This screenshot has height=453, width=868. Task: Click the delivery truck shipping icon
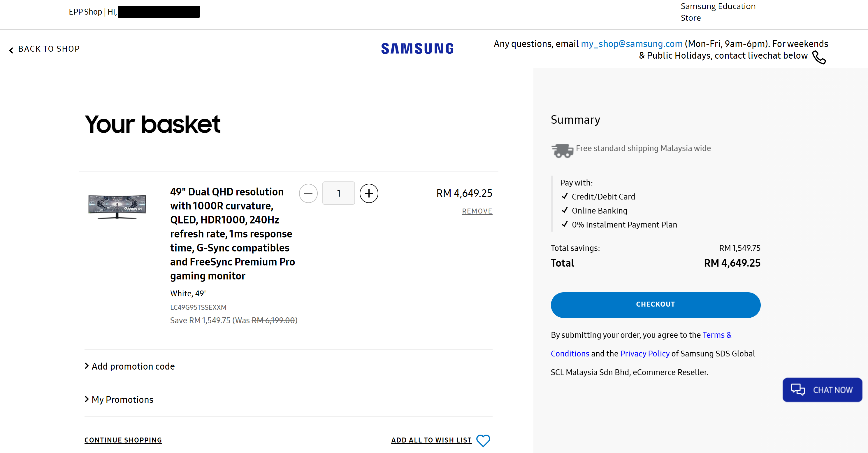click(x=562, y=150)
